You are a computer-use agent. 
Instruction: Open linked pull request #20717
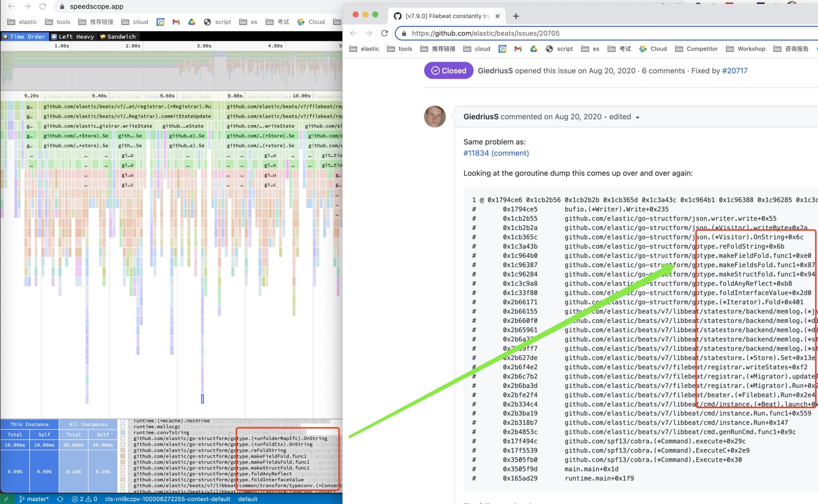pos(735,71)
